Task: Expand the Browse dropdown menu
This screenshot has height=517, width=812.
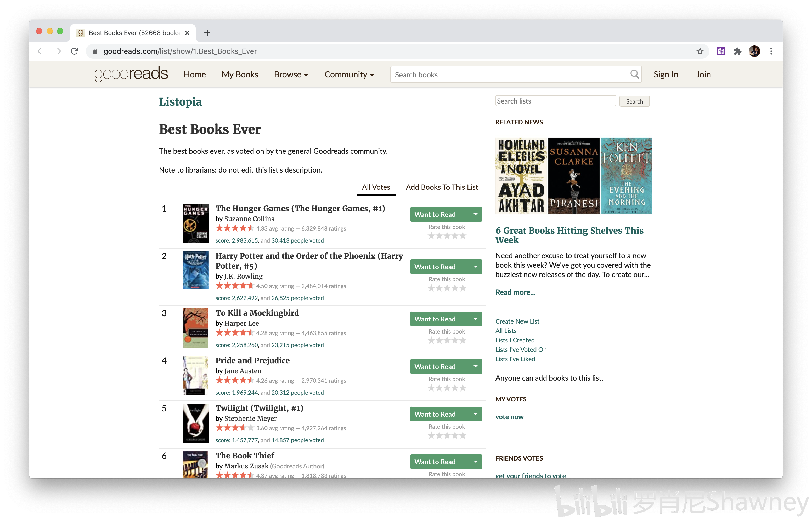Action: [x=291, y=74]
